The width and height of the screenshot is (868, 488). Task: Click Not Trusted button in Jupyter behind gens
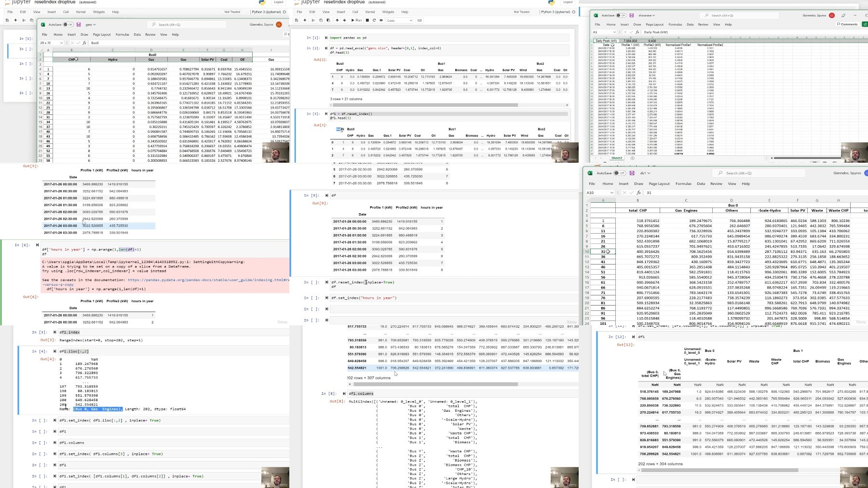pyautogui.click(x=232, y=12)
